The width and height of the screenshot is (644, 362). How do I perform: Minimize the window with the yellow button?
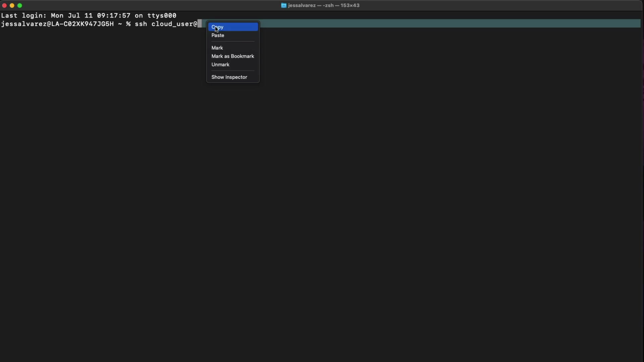(12, 5)
